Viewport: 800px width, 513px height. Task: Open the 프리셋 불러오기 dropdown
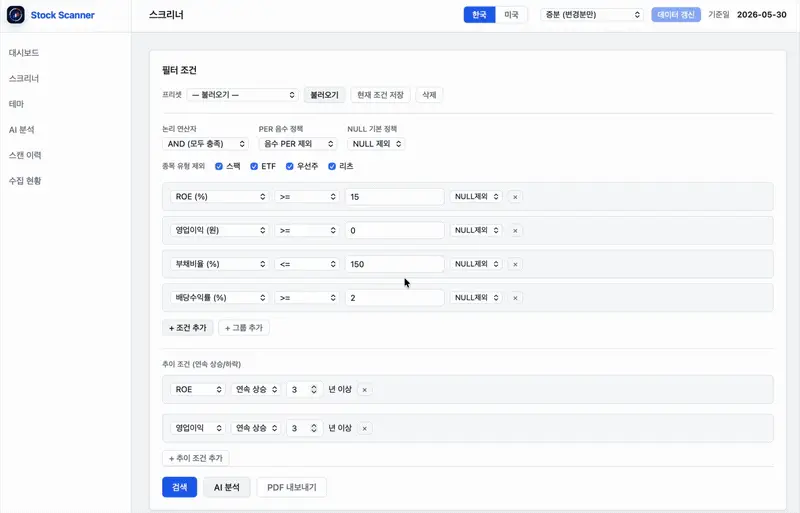click(243, 95)
